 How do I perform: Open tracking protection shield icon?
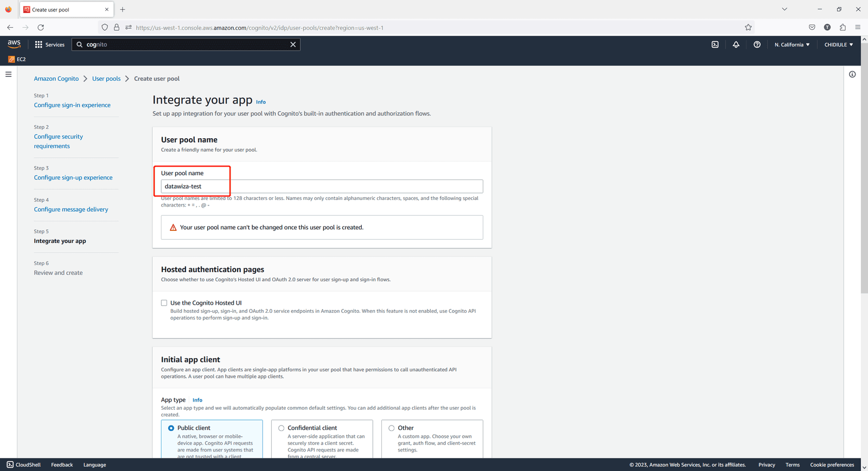coord(105,27)
